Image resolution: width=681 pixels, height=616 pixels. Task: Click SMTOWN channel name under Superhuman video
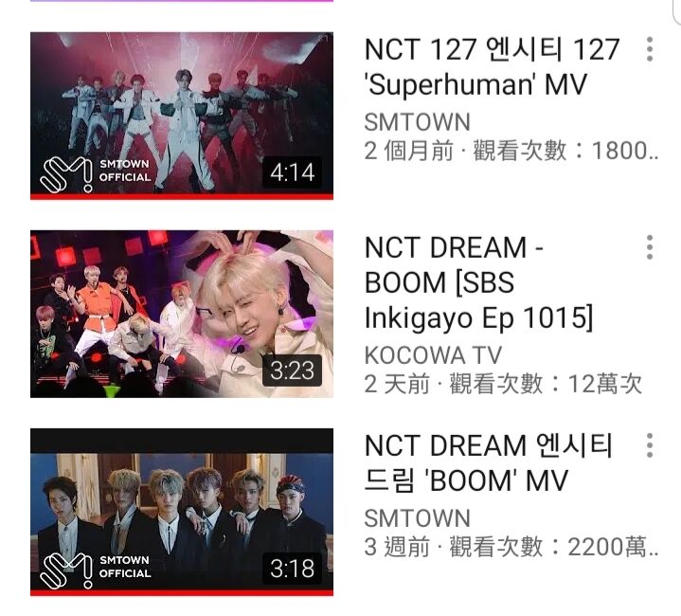click(418, 122)
